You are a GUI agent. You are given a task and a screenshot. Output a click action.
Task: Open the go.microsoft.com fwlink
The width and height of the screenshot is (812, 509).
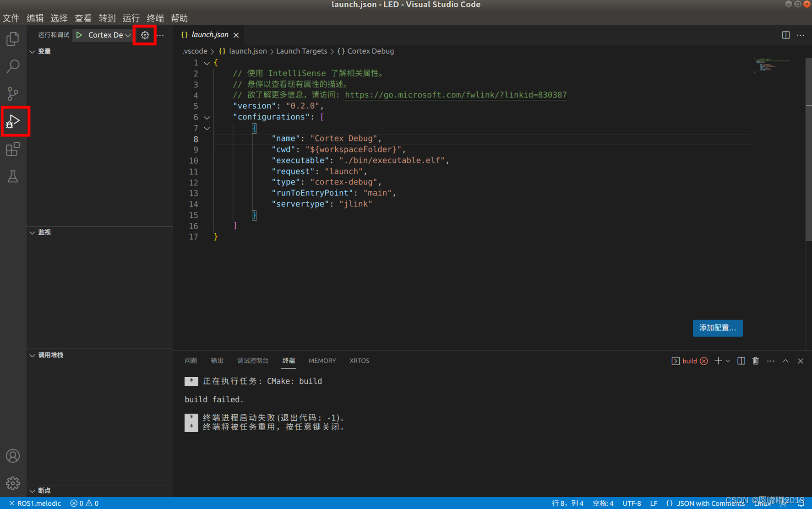click(456, 95)
